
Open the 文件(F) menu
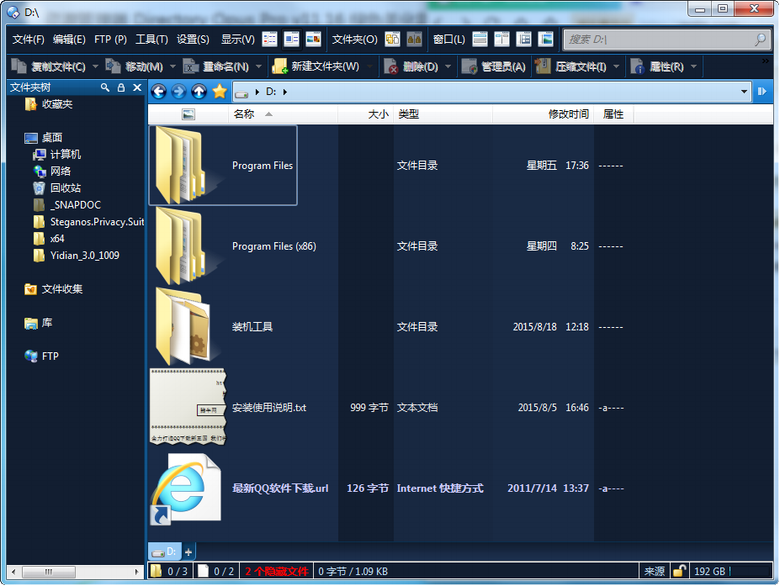click(28, 39)
